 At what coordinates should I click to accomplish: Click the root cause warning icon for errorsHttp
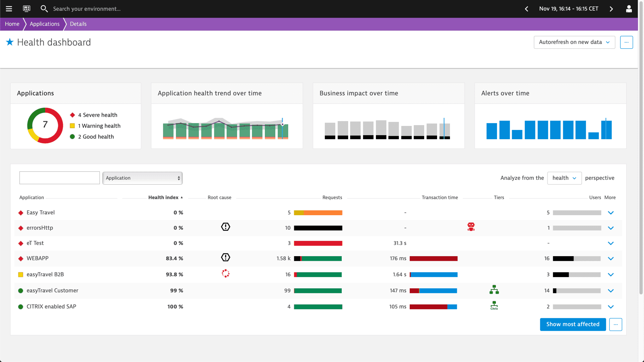point(225,226)
